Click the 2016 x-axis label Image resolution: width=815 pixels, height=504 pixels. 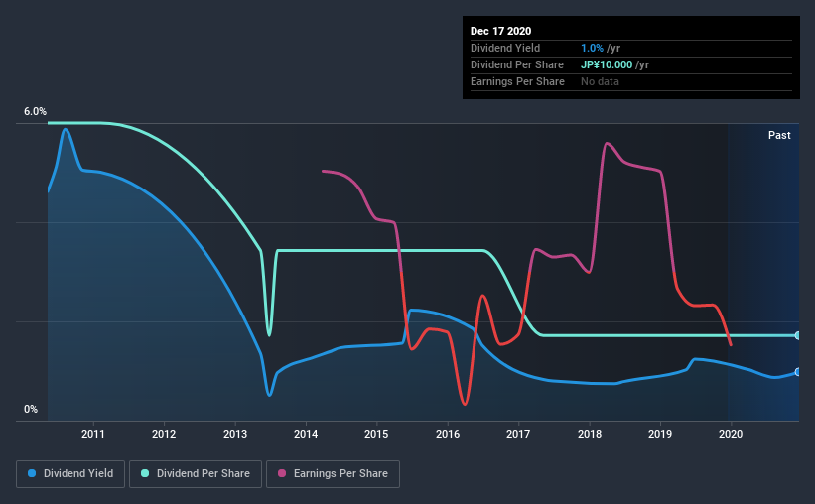click(x=448, y=434)
